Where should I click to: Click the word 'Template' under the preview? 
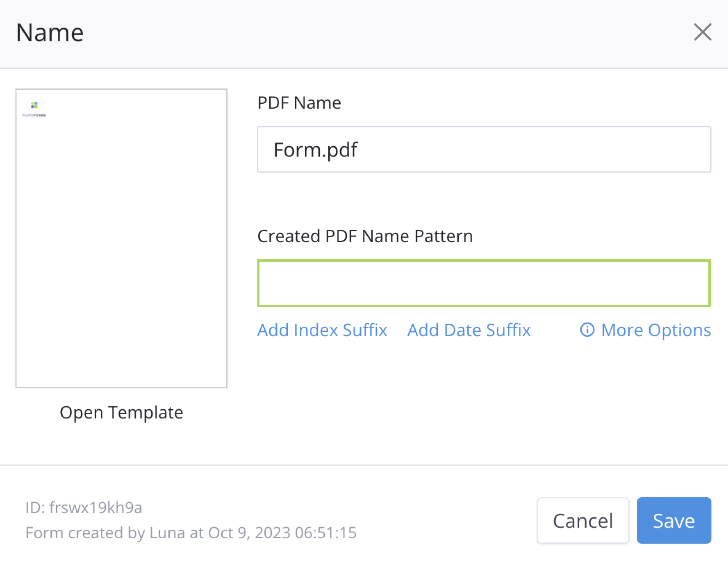pyautogui.click(x=146, y=413)
